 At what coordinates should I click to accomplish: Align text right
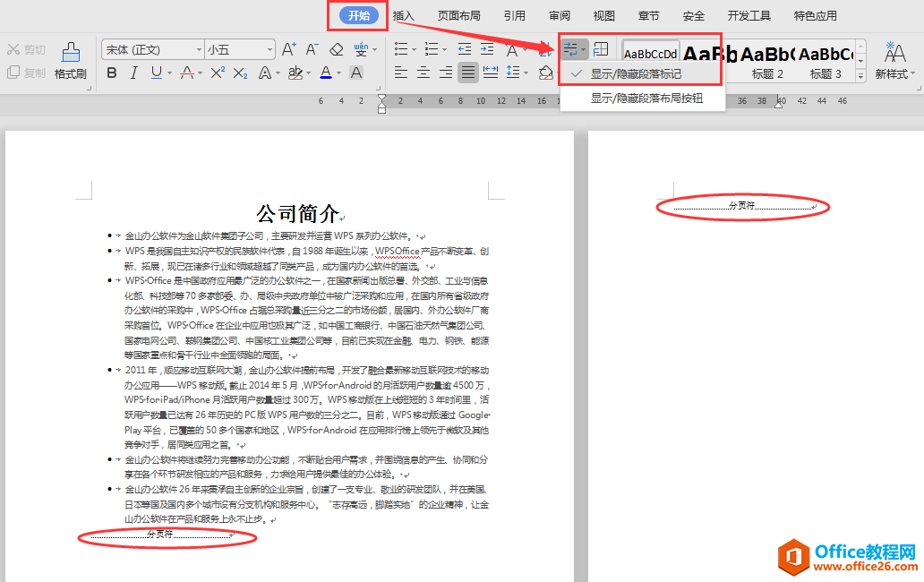[446, 73]
